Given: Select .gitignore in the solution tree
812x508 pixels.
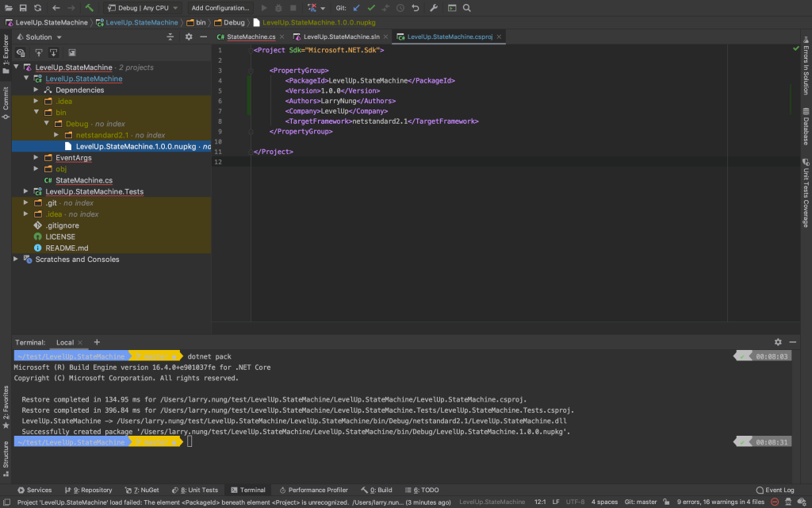Looking at the screenshot, I should (x=62, y=225).
